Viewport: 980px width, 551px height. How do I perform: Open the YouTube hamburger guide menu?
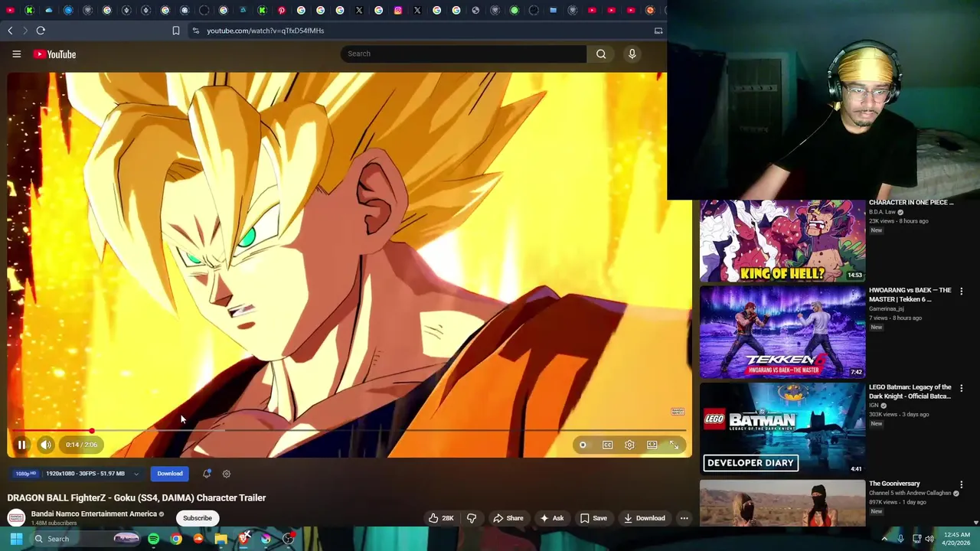(x=16, y=54)
